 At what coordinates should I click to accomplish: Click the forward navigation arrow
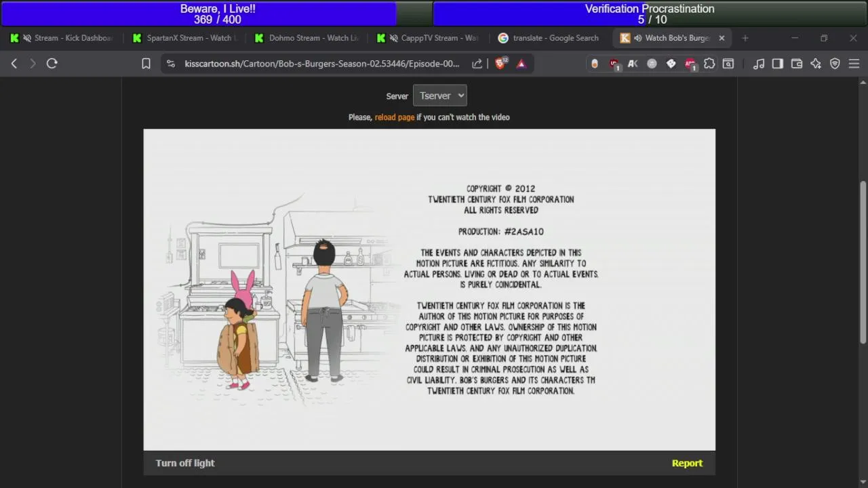pyautogui.click(x=33, y=63)
